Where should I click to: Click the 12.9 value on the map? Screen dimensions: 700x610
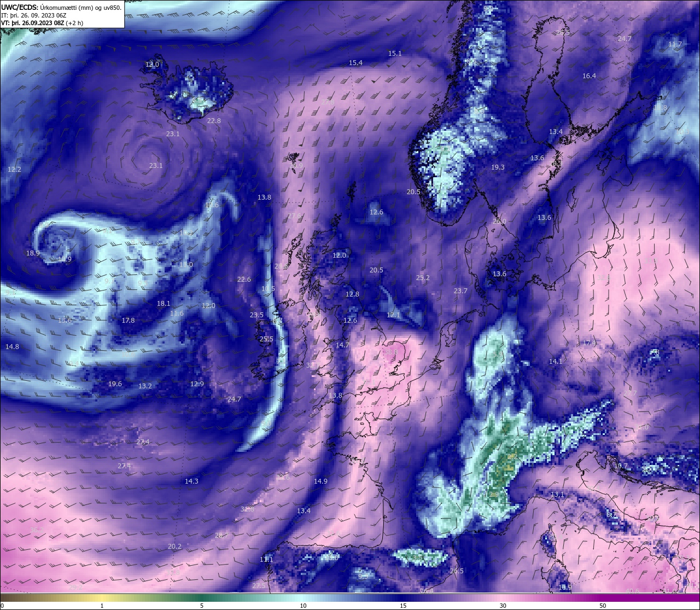click(197, 384)
